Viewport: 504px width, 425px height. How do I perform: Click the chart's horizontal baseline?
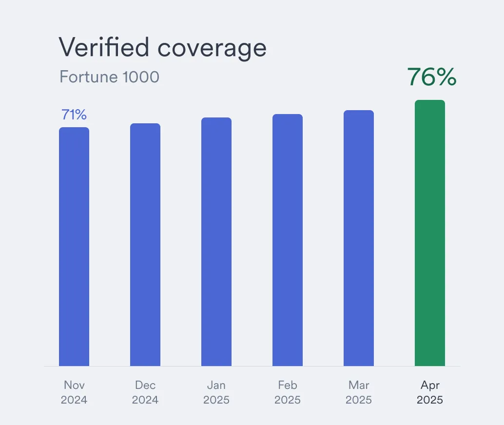(x=252, y=366)
